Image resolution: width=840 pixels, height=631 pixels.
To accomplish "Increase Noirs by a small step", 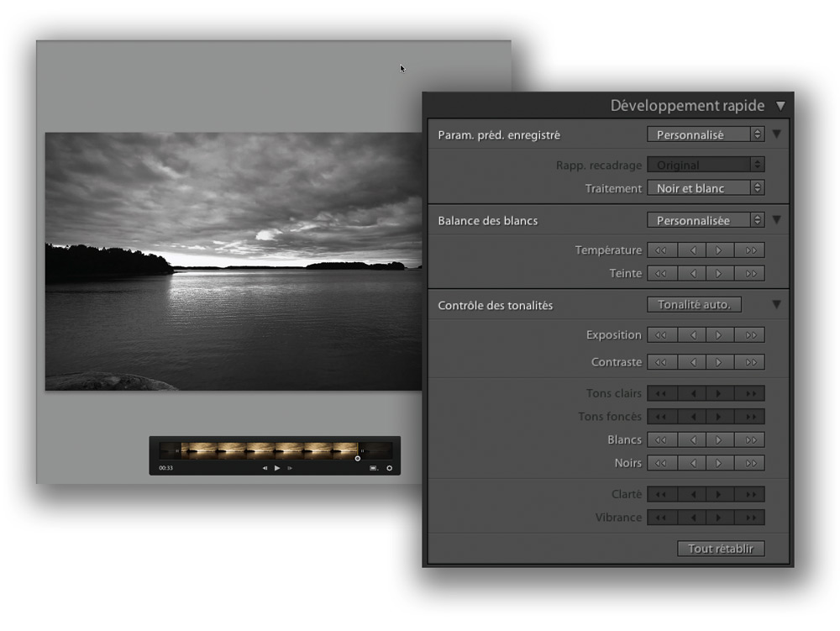I will [x=720, y=463].
